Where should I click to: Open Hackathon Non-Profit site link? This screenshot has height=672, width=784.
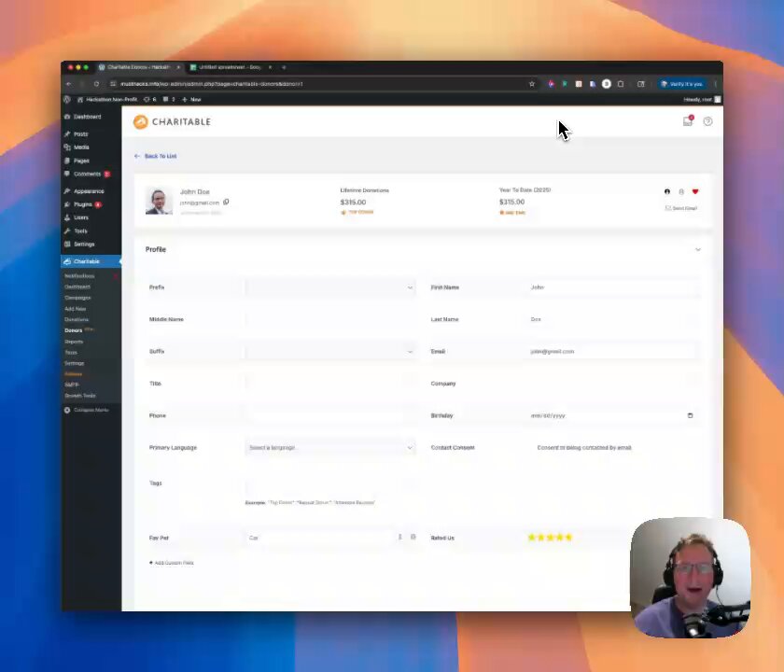coord(107,100)
